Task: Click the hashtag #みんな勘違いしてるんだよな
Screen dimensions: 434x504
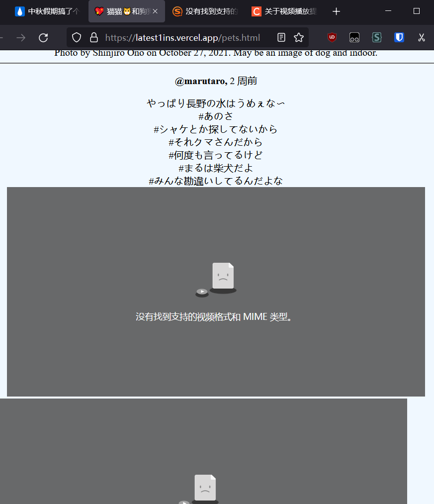Action: point(216,181)
